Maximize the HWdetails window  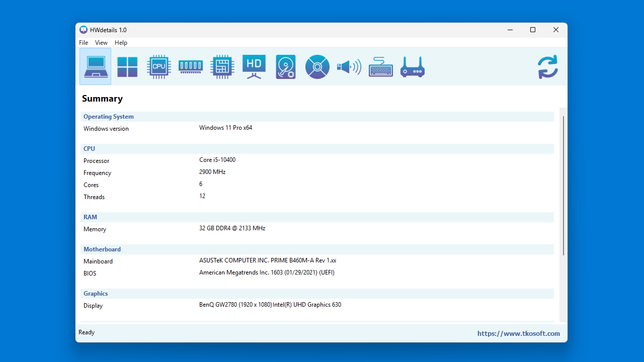point(533,30)
